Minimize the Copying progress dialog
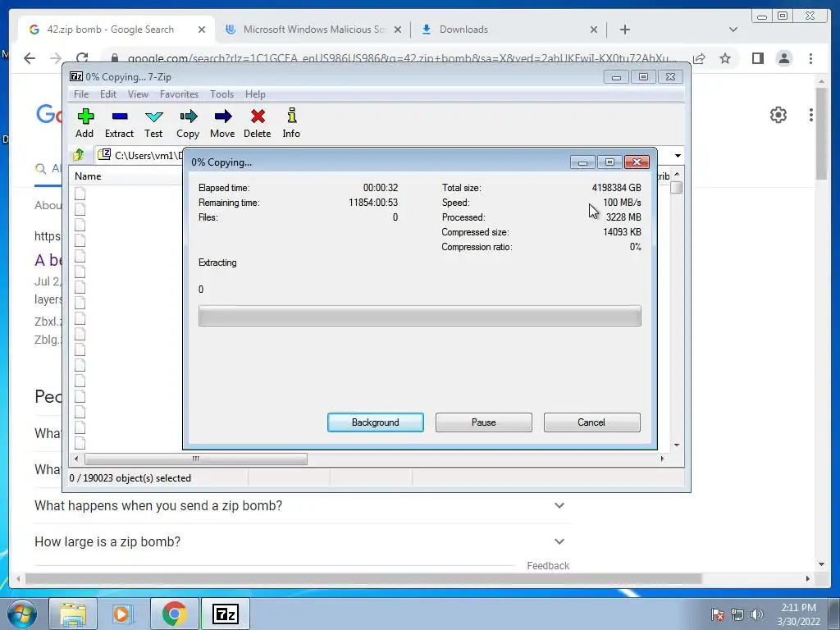 tap(583, 162)
